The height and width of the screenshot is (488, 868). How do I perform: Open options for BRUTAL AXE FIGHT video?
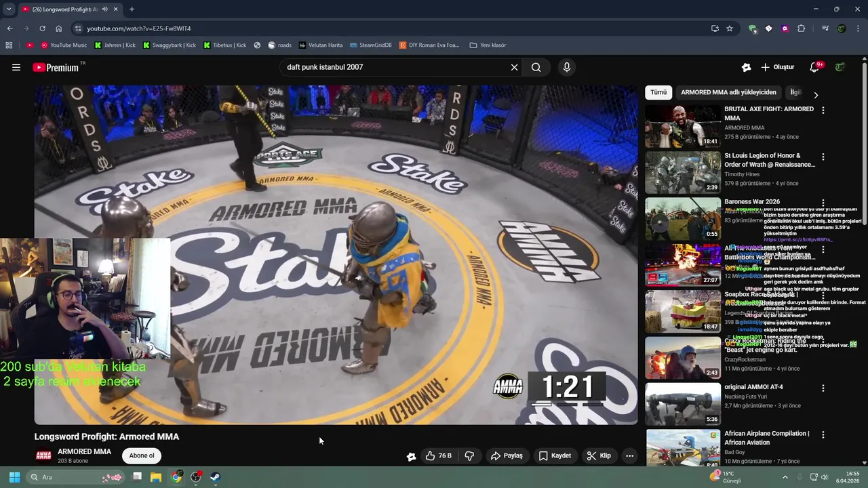click(823, 110)
